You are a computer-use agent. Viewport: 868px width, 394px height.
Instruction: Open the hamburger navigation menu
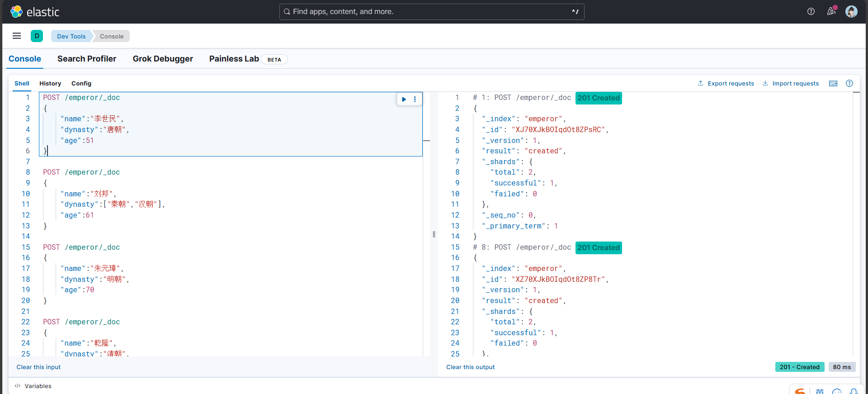[17, 36]
